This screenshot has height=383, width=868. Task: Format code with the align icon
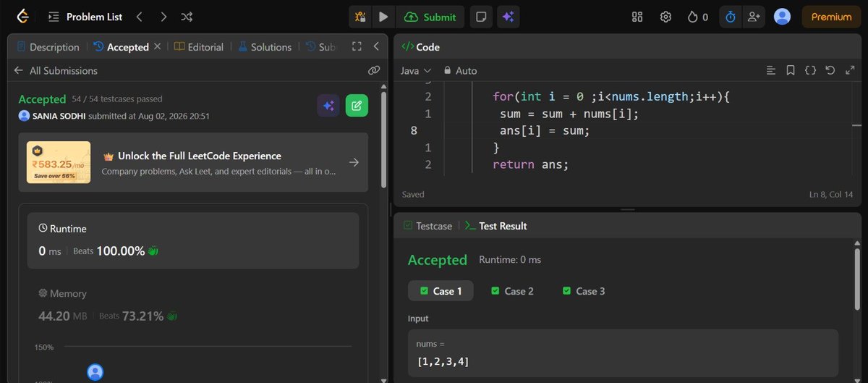coord(771,70)
